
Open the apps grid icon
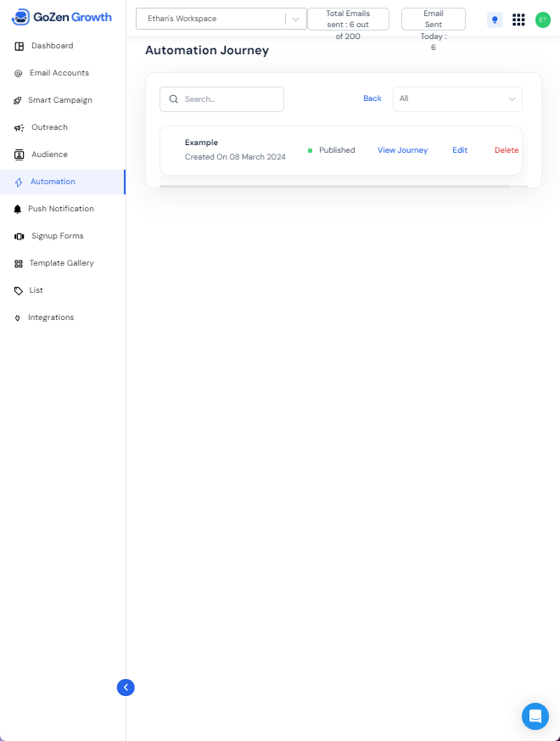pos(518,20)
